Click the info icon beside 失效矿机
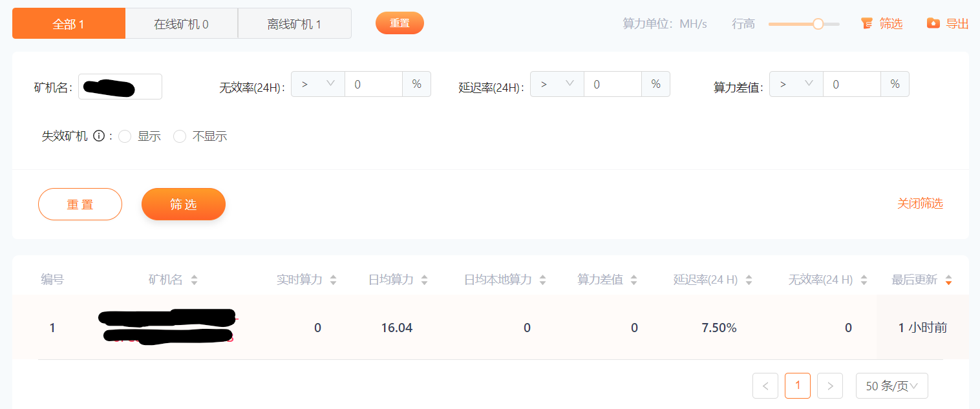Image resolution: width=980 pixels, height=409 pixels. click(x=99, y=136)
